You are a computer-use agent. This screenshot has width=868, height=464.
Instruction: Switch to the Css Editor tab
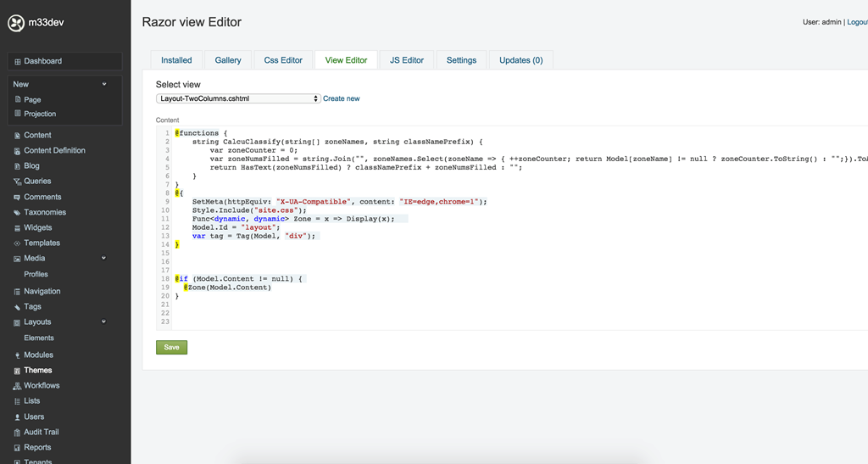[283, 60]
